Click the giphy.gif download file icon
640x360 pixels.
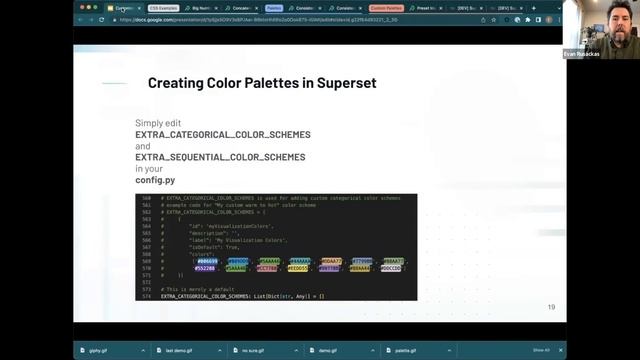82,350
